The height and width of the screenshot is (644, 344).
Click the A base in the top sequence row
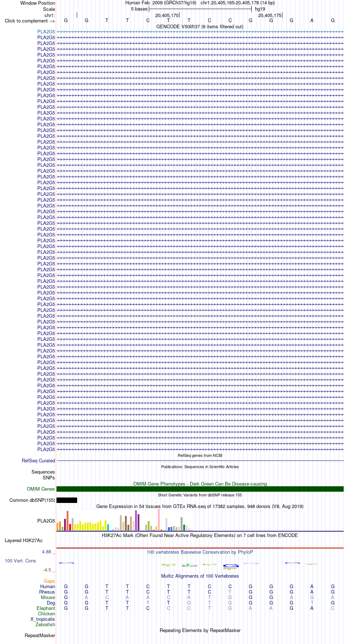[312, 21]
